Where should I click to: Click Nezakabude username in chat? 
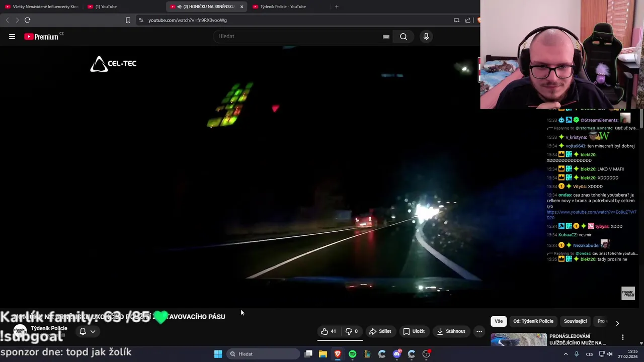[586, 245]
